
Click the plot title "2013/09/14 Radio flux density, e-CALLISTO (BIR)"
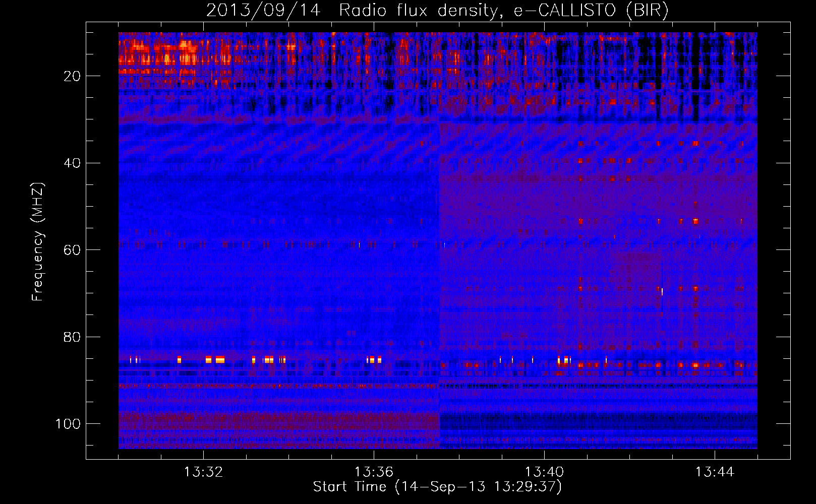pos(437,10)
